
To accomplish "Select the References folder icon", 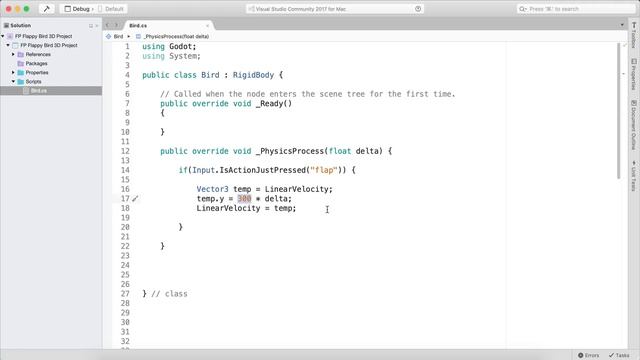I will pyautogui.click(x=20, y=54).
